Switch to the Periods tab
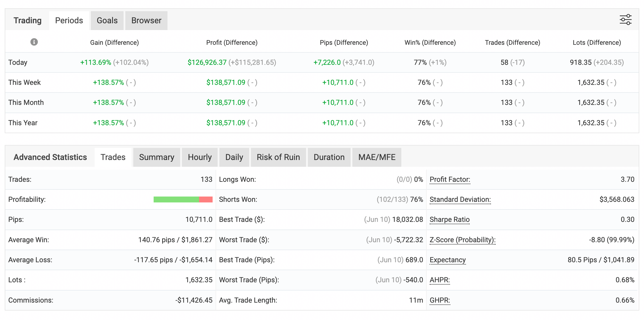This screenshot has width=644, height=320. (69, 21)
